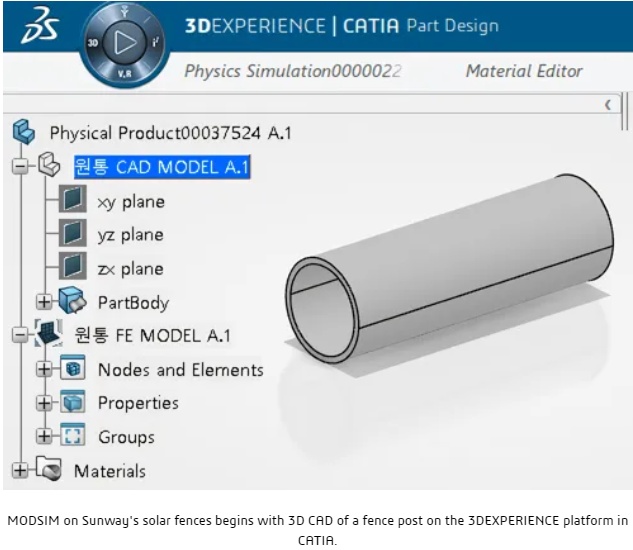Open the Material Editor tab
The width and height of the screenshot is (633, 550).
(524, 71)
